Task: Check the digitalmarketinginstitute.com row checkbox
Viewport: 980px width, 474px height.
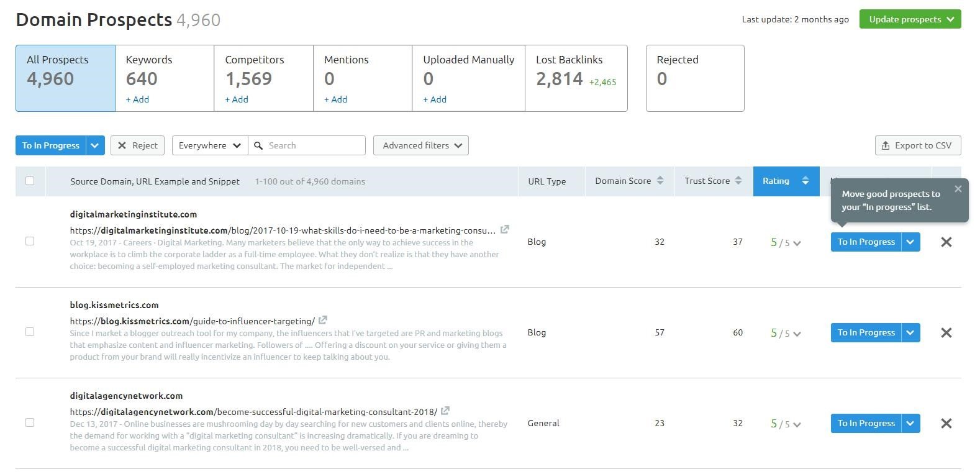Action: pyautogui.click(x=30, y=241)
